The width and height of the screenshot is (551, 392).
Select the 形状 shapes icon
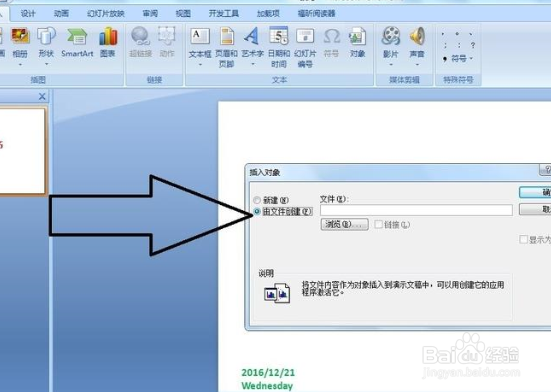point(46,37)
